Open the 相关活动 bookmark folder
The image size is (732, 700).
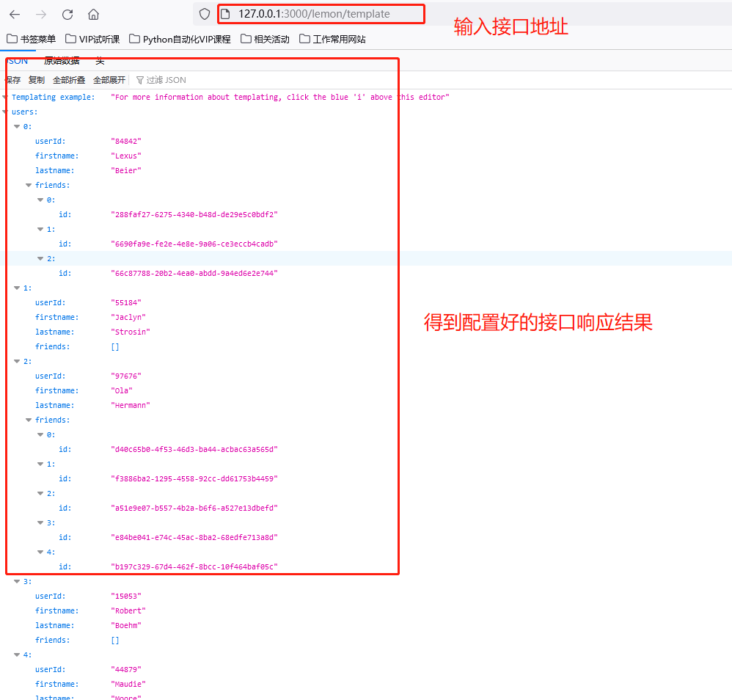pos(265,39)
